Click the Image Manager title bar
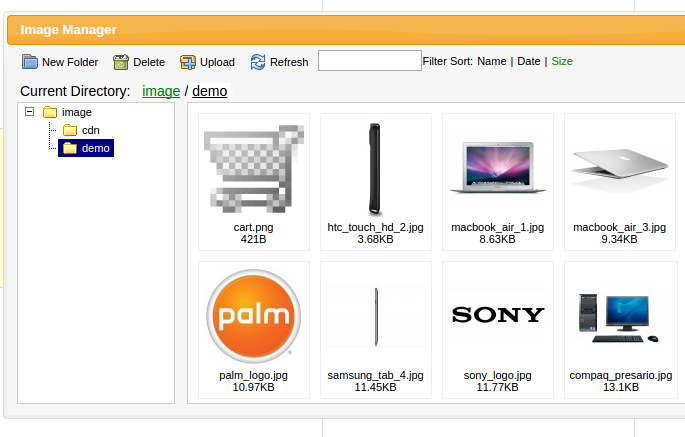The image size is (685, 437). pos(346,30)
